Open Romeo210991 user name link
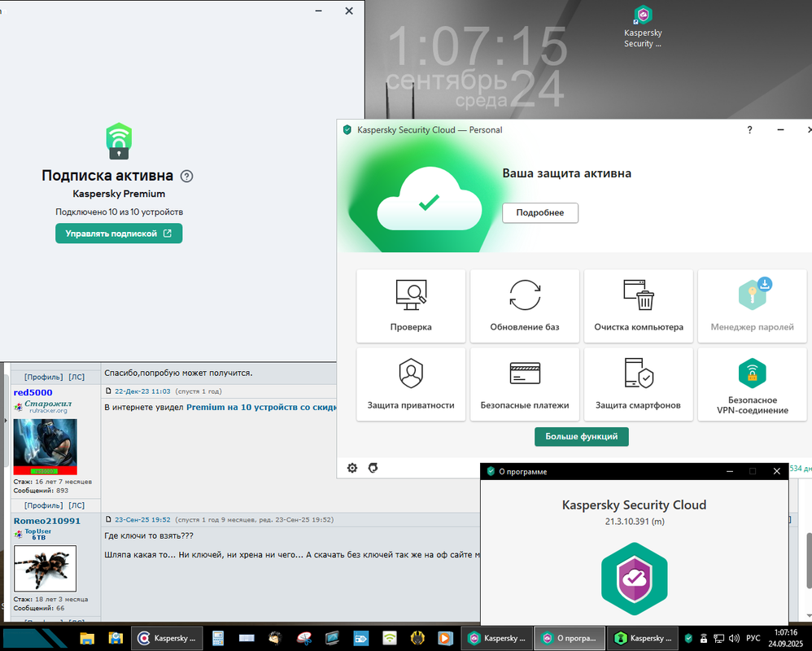The width and height of the screenshot is (812, 651). click(x=46, y=521)
